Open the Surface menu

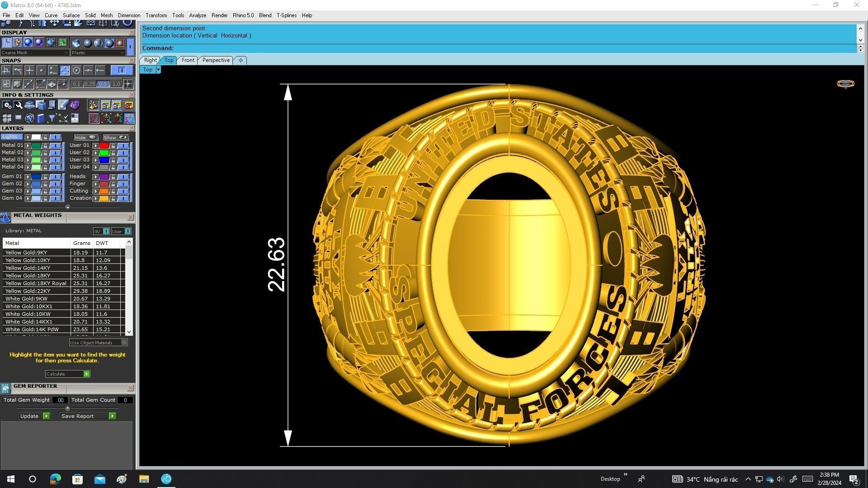point(71,15)
